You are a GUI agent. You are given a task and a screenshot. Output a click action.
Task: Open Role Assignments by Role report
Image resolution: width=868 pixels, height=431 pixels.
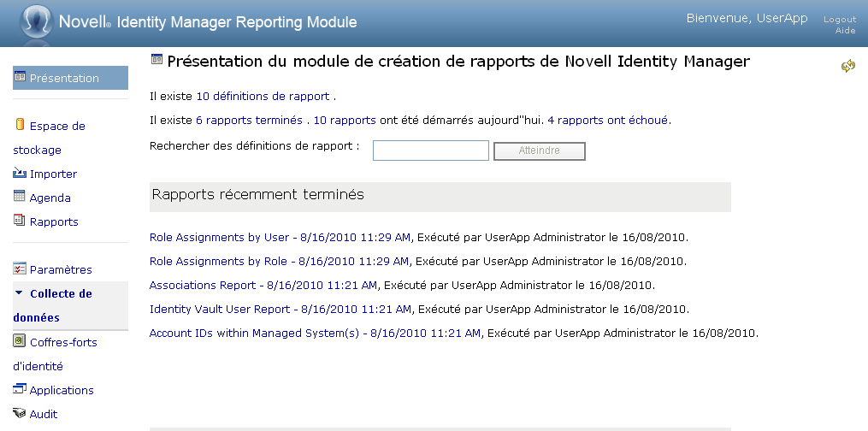pos(279,261)
